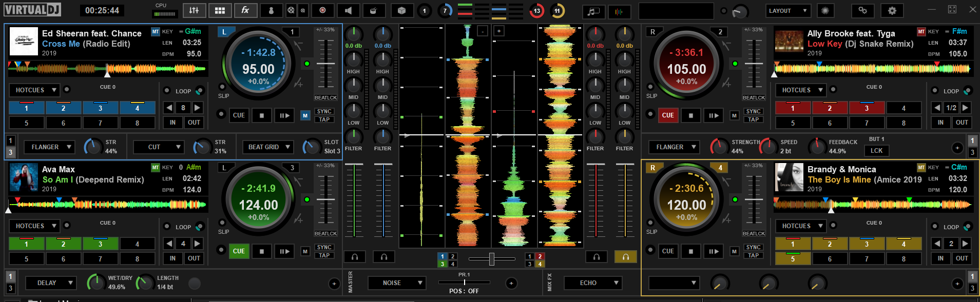Click SYNC on the Ed Sheeran deck

coord(324,111)
